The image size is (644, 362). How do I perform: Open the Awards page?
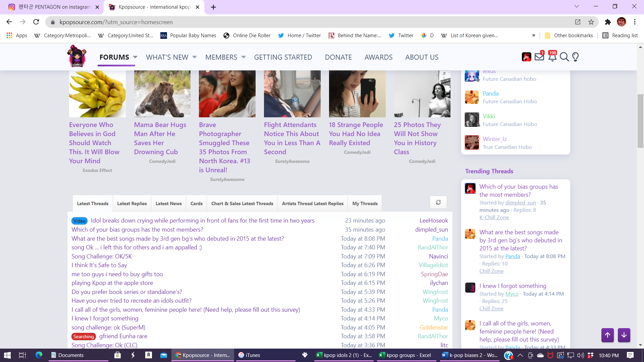(378, 57)
